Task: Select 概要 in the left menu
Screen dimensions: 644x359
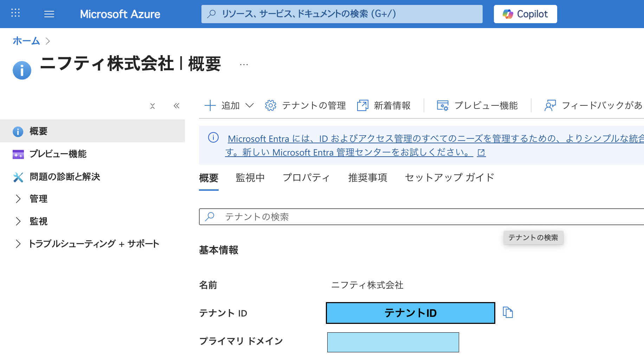Action: 92,131
